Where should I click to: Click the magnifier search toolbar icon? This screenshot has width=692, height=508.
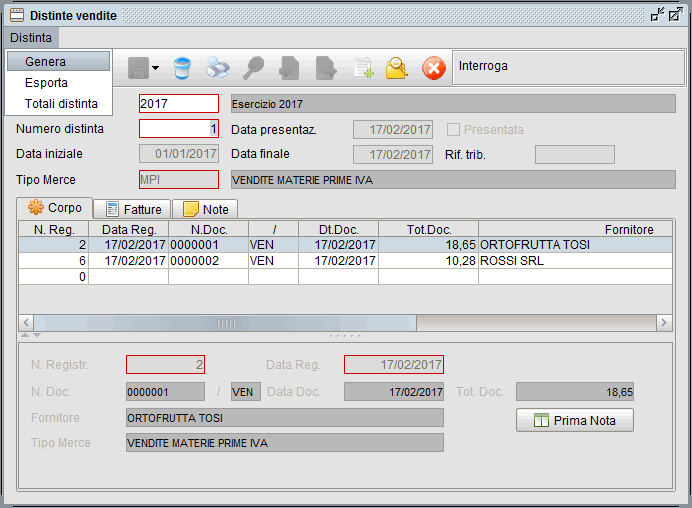(253, 68)
